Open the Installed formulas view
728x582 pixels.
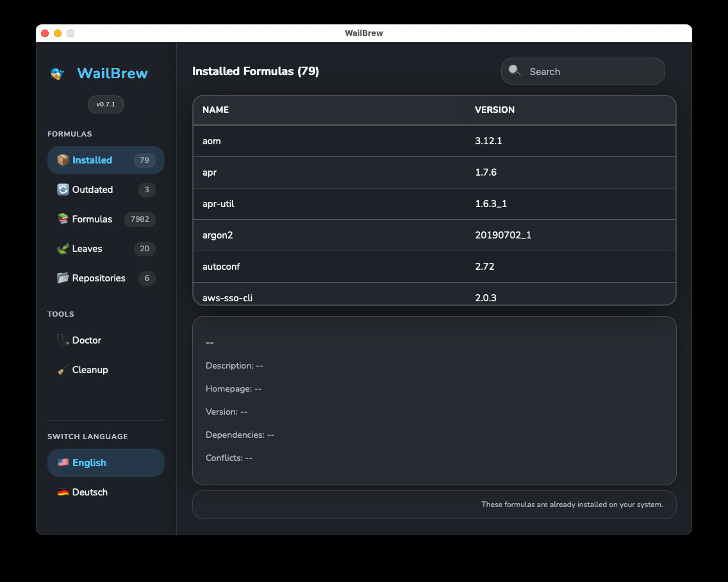106,160
